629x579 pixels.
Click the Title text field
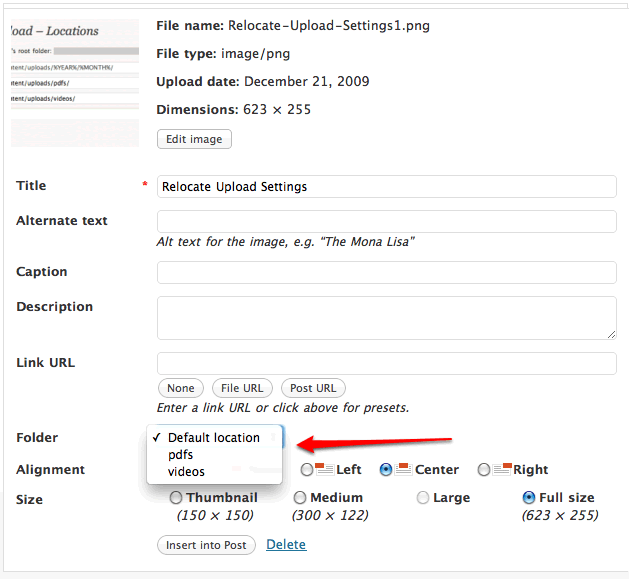(x=386, y=187)
